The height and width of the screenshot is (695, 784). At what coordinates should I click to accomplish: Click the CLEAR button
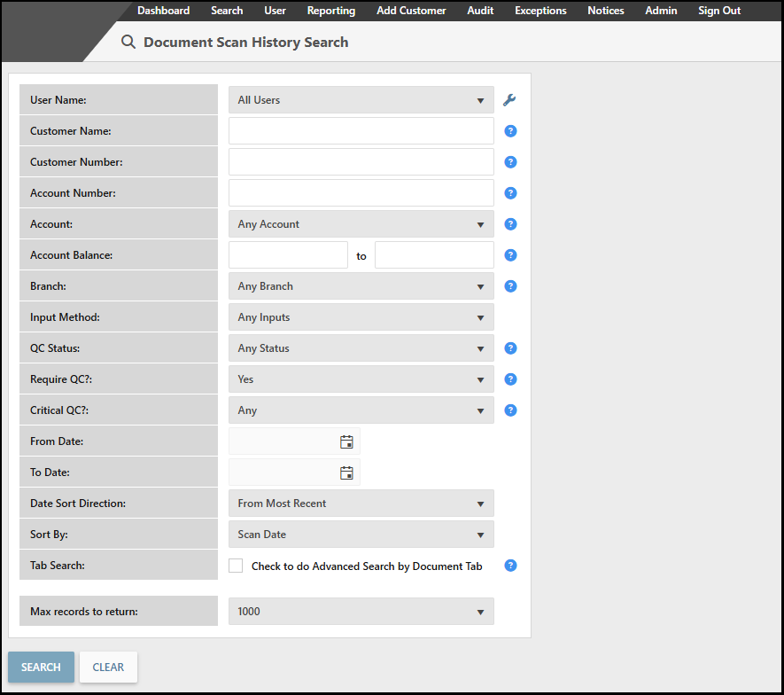click(108, 668)
